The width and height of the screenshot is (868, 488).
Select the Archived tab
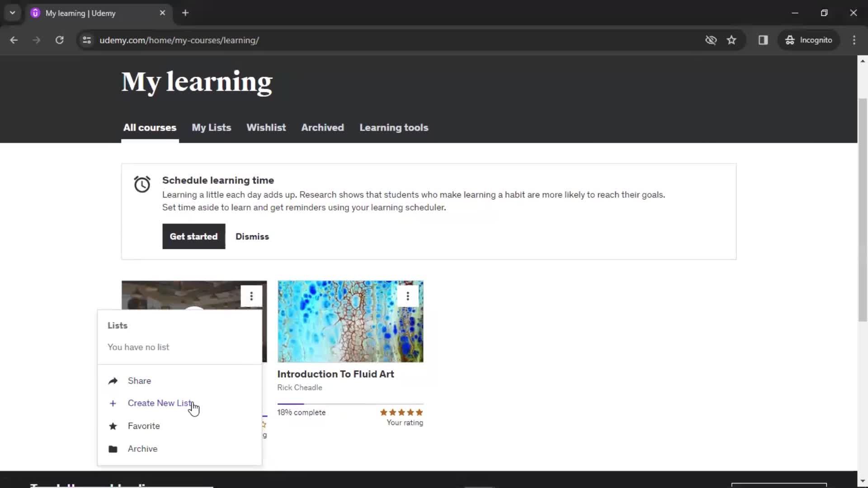(x=322, y=127)
